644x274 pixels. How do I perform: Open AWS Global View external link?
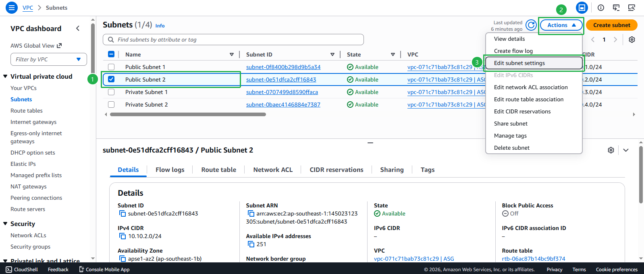(36, 46)
